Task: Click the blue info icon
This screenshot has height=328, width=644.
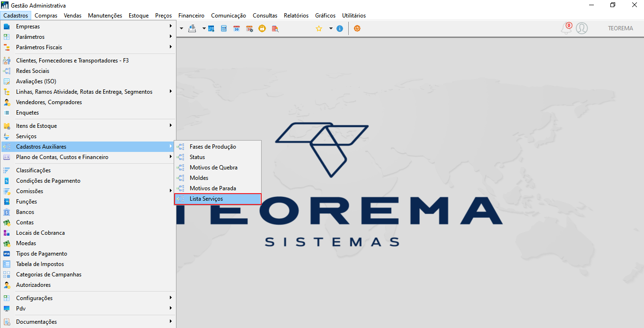Action: click(x=340, y=28)
